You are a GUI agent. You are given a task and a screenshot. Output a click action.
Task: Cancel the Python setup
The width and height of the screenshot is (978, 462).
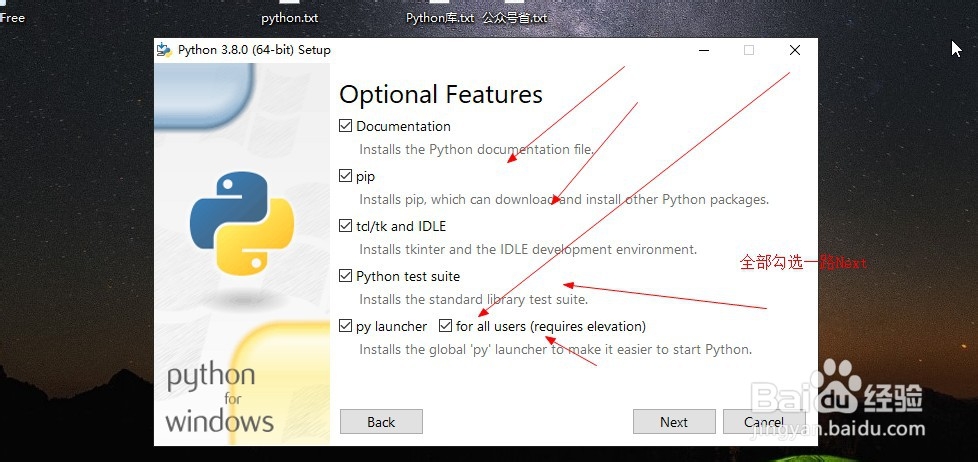click(x=763, y=421)
